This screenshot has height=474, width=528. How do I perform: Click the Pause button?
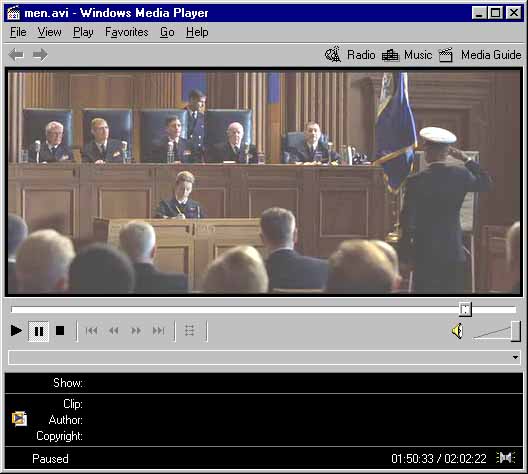tap(39, 331)
